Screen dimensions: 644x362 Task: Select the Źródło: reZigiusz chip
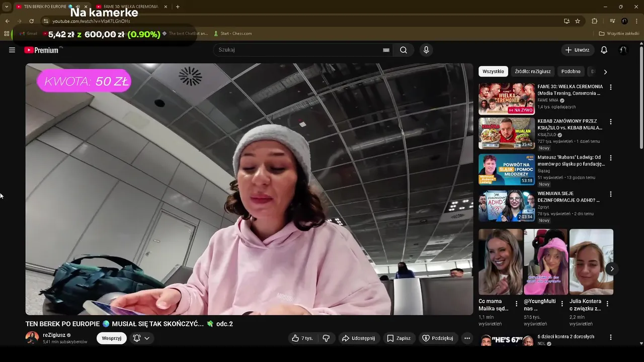(x=533, y=71)
